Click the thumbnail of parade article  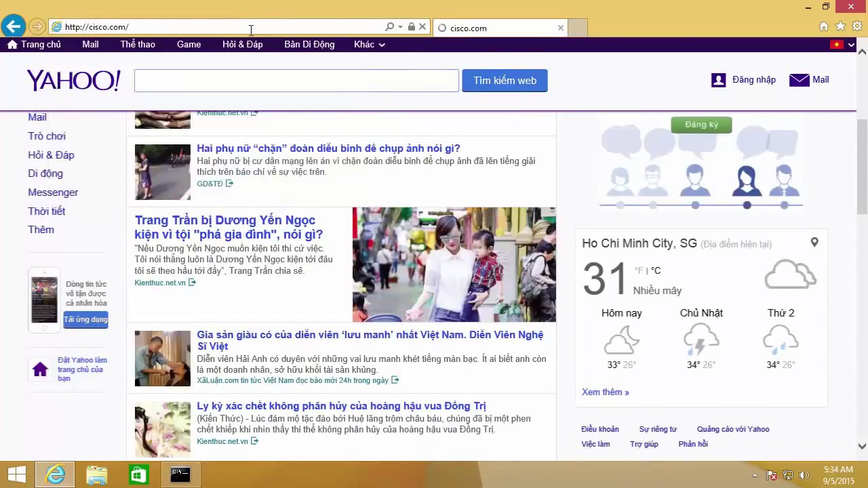163,172
